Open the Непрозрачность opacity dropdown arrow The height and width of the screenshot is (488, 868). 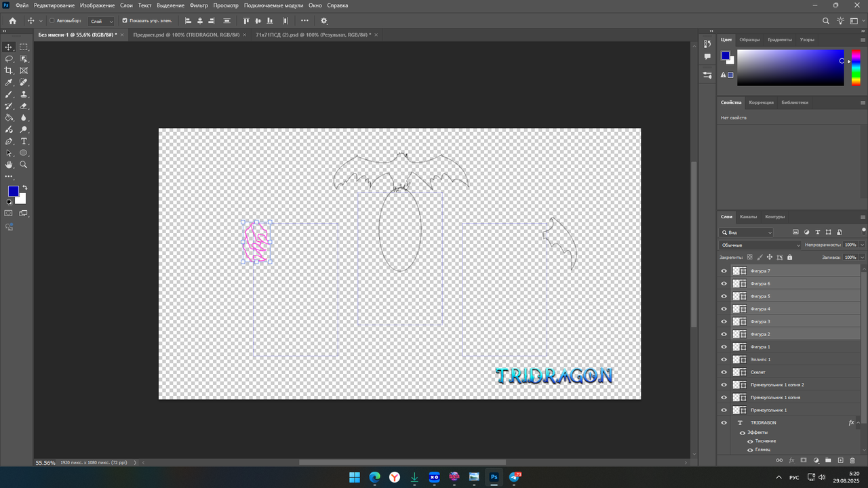coord(863,245)
